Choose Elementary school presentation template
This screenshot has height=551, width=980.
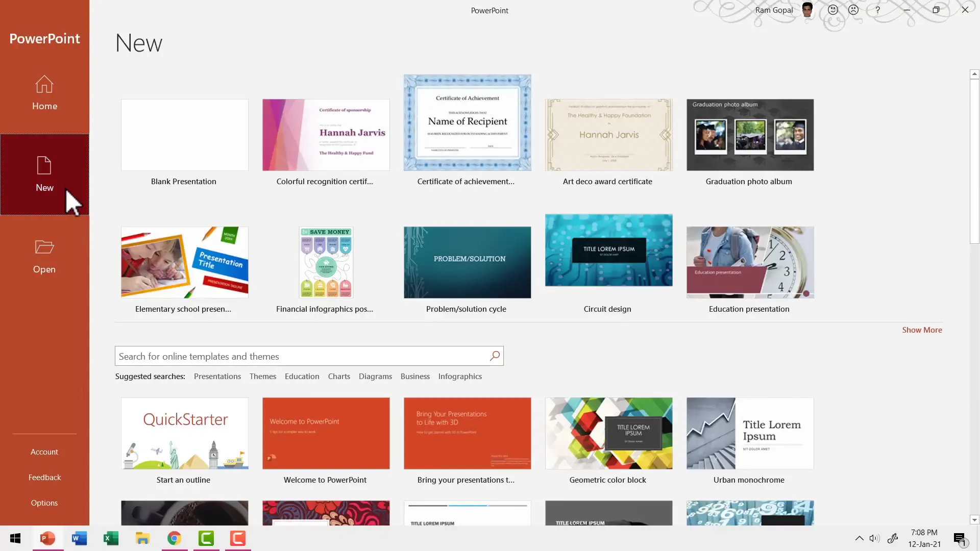pos(184,262)
